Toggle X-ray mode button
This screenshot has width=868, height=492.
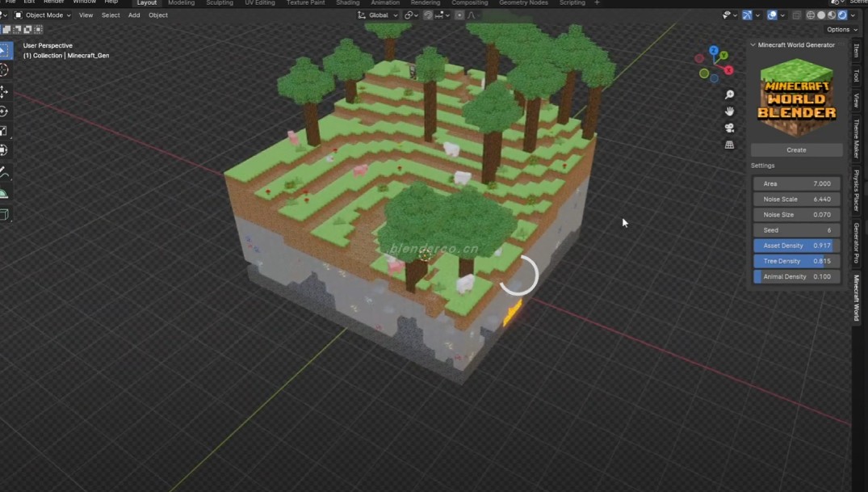[797, 15]
